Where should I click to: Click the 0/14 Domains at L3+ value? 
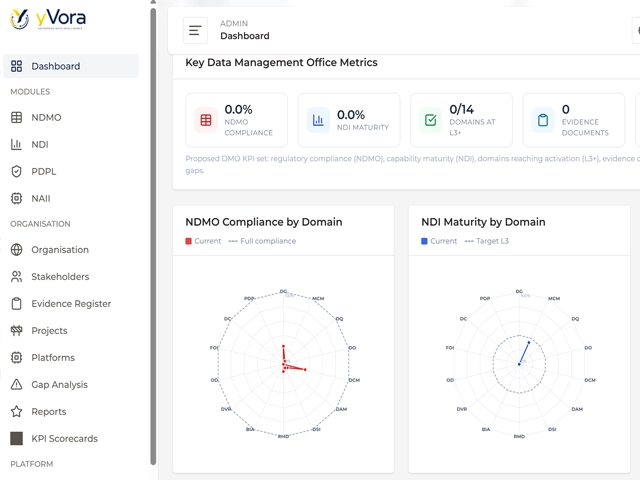[462, 109]
